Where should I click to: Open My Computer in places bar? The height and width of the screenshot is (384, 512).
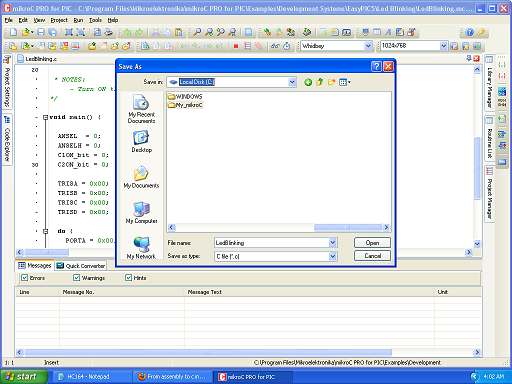(141, 213)
